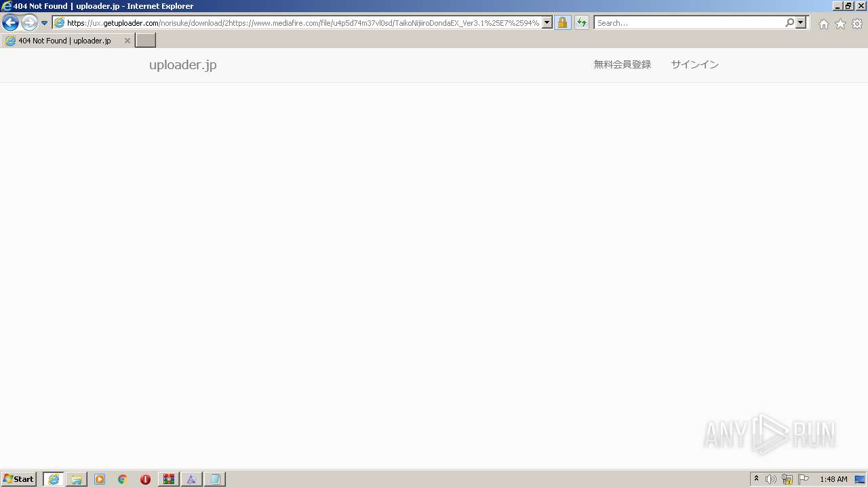868x488 pixels.
Task: Click the page favicon in address bar
Action: [x=60, y=23]
